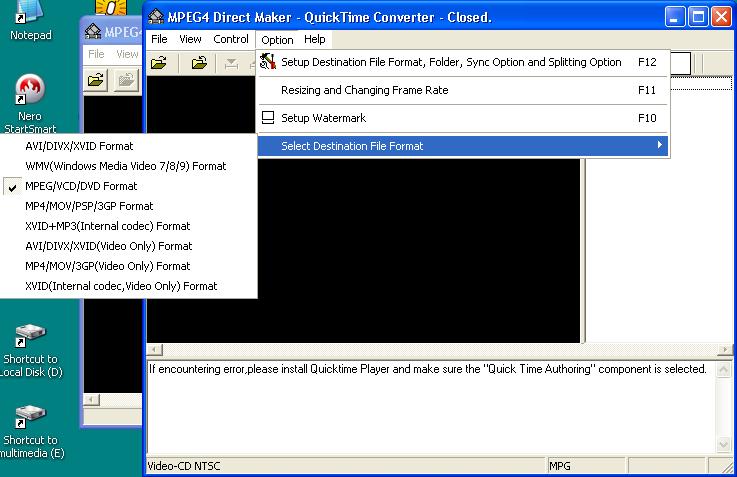Image resolution: width=737 pixels, height=477 pixels.
Task: Click the watermark icon beside Setup Watermark
Action: point(268,117)
